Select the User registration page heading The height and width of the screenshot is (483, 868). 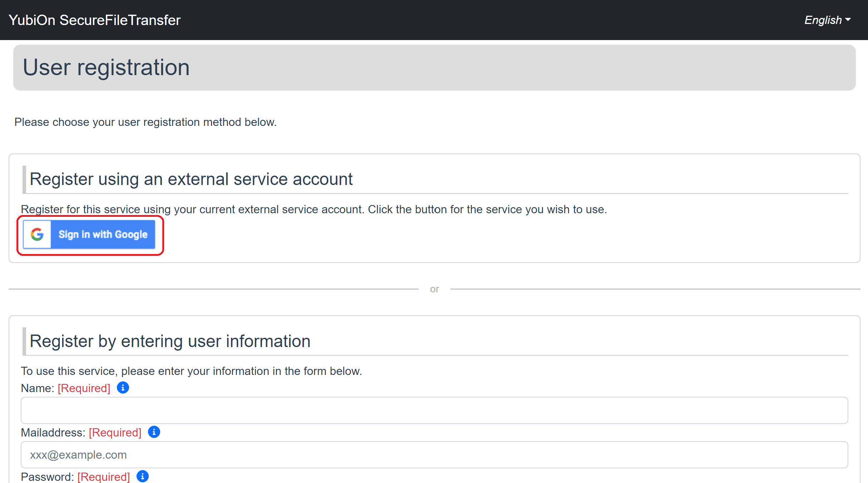point(106,67)
